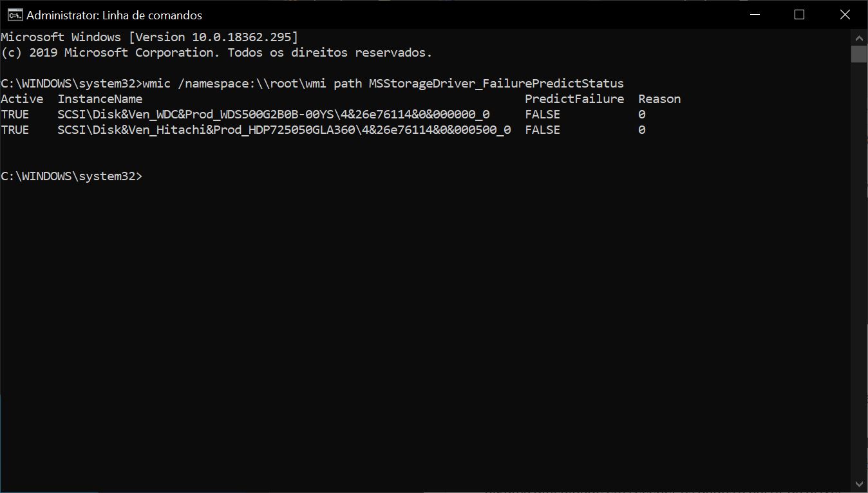
Task: Click the Hitachi HDP725050GLA360 disk instance name
Action: coord(284,130)
